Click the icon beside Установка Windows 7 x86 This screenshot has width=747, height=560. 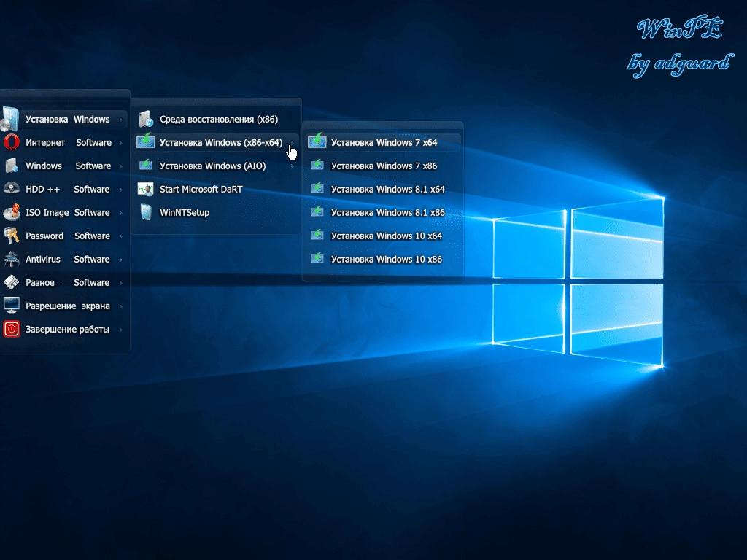[317, 166]
